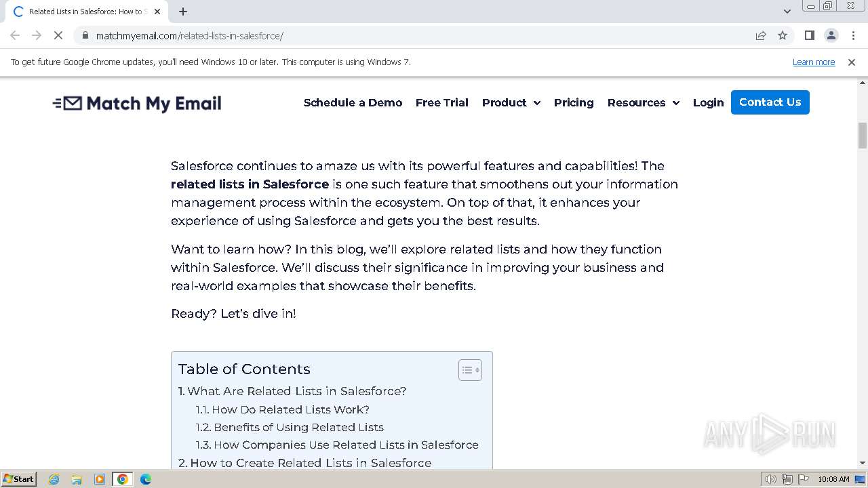The width and height of the screenshot is (868, 488).
Task: Open Chrome profile avatar
Action: click(x=831, y=35)
